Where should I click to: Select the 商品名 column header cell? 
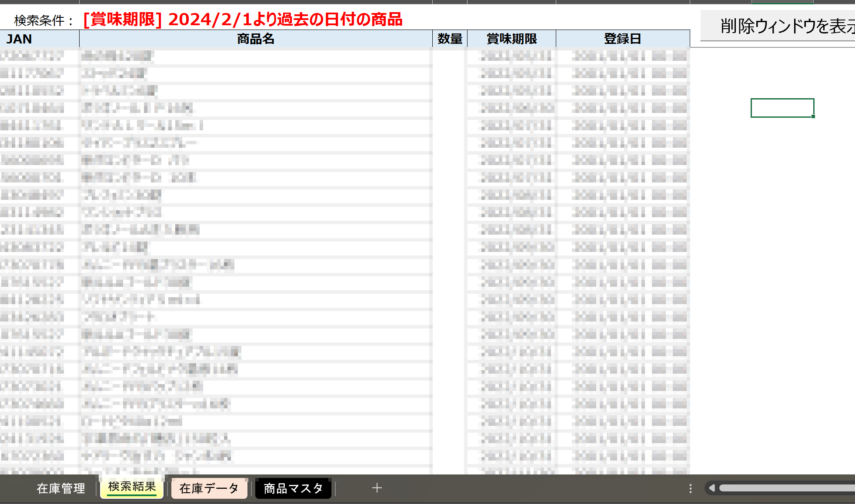coord(256,39)
